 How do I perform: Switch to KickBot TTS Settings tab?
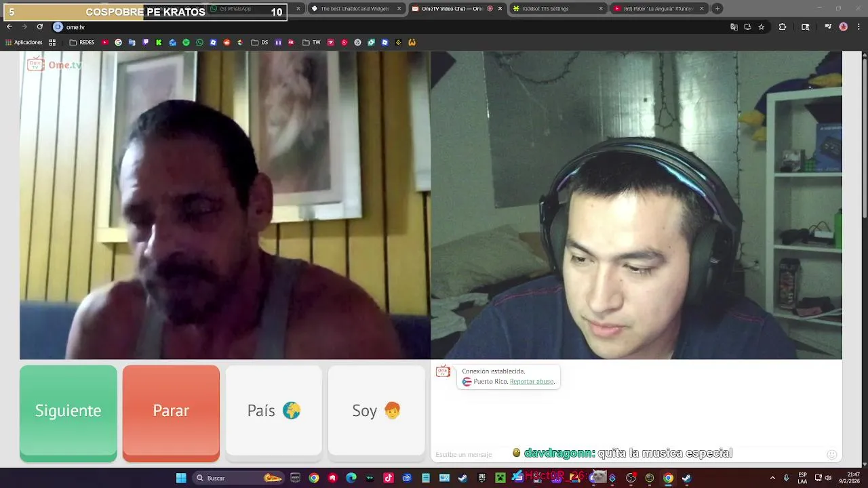coord(558,9)
